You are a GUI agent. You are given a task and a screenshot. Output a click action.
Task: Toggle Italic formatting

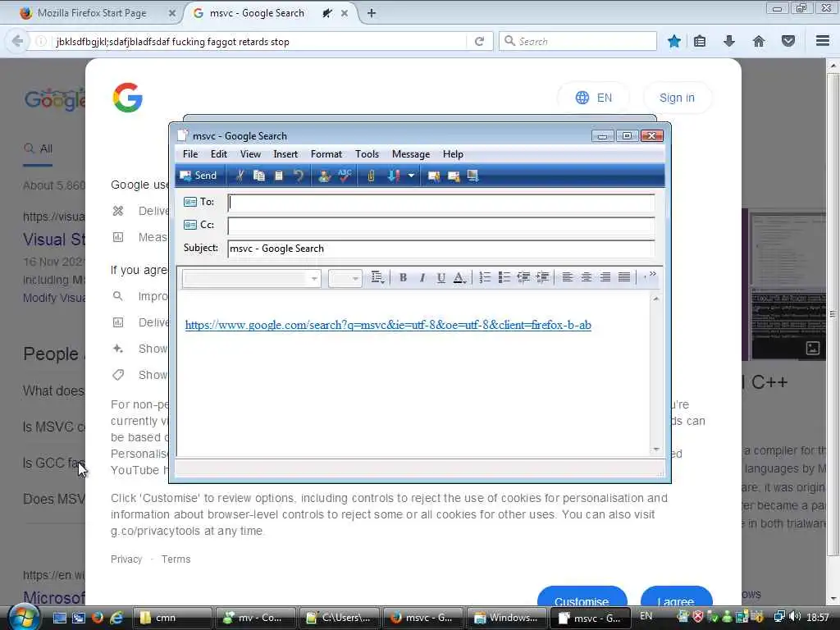(x=422, y=277)
